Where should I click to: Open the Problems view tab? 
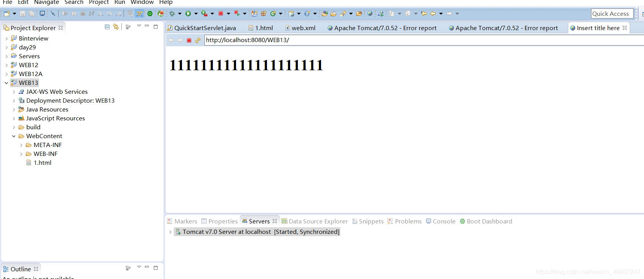(x=404, y=221)
